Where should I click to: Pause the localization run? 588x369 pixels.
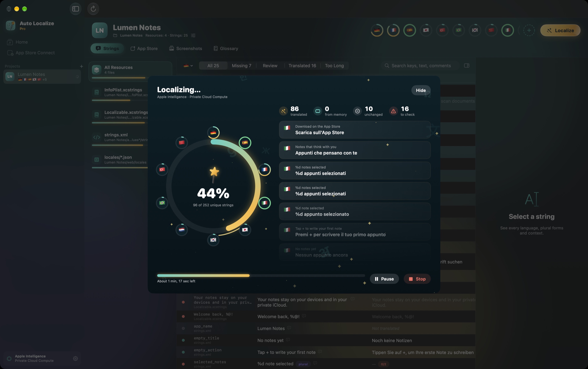pyautogui.click(x=384, y=279)
